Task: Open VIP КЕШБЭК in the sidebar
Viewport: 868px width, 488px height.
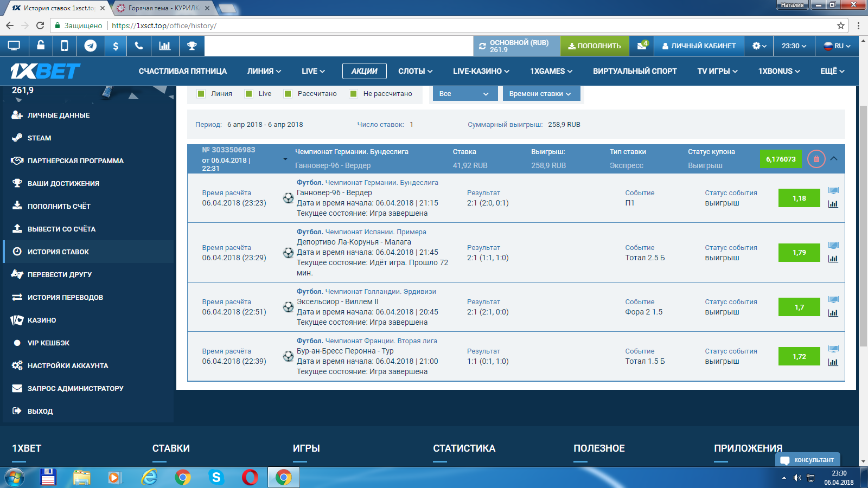Action: click(48, 343)
